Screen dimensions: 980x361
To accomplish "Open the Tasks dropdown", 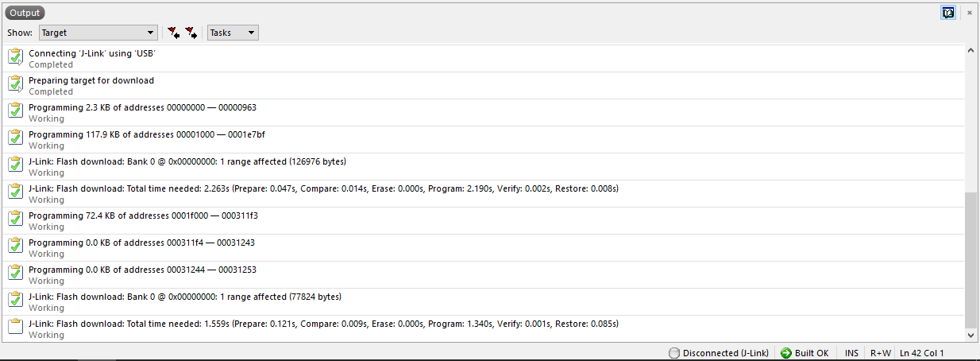I will (233, 33).
